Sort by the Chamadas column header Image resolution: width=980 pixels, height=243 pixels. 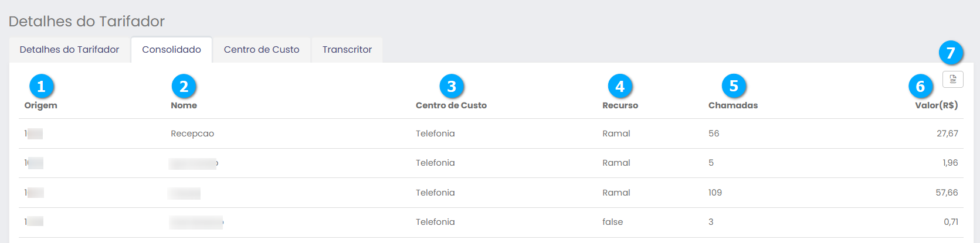coord(733,105)
